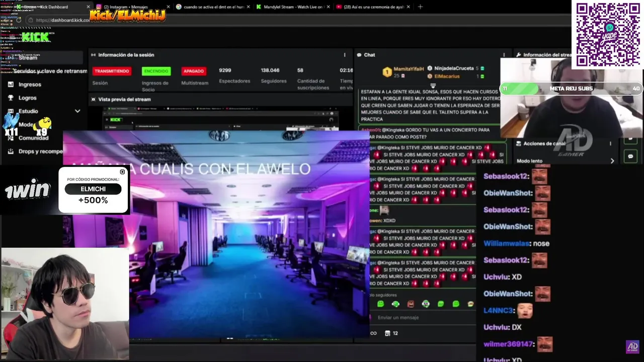Open Acciones de canal three-dot menu

coord(610,143)
